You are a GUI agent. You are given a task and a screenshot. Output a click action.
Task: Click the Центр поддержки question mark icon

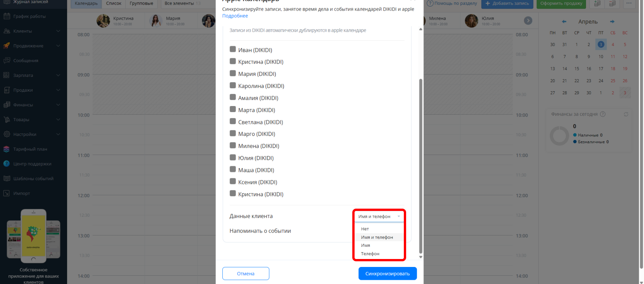[x=6, y=164]
